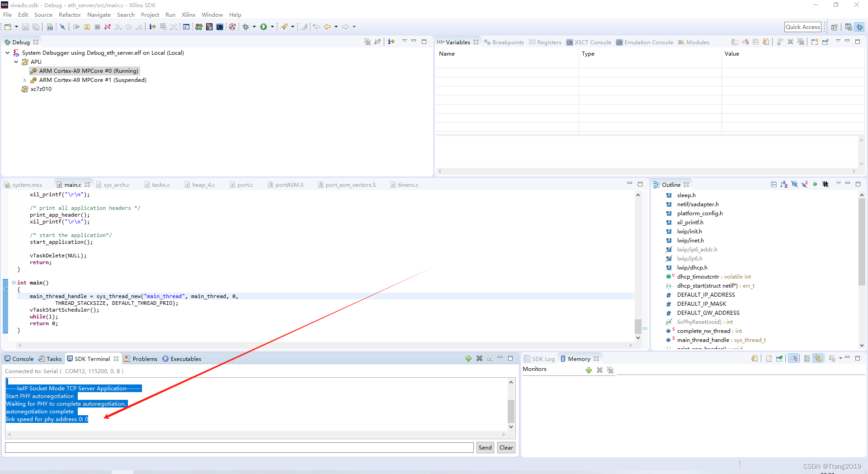Click the Clear button in SDK Terminal
This screenshot has width=868, height=474.
click(506, 447)
